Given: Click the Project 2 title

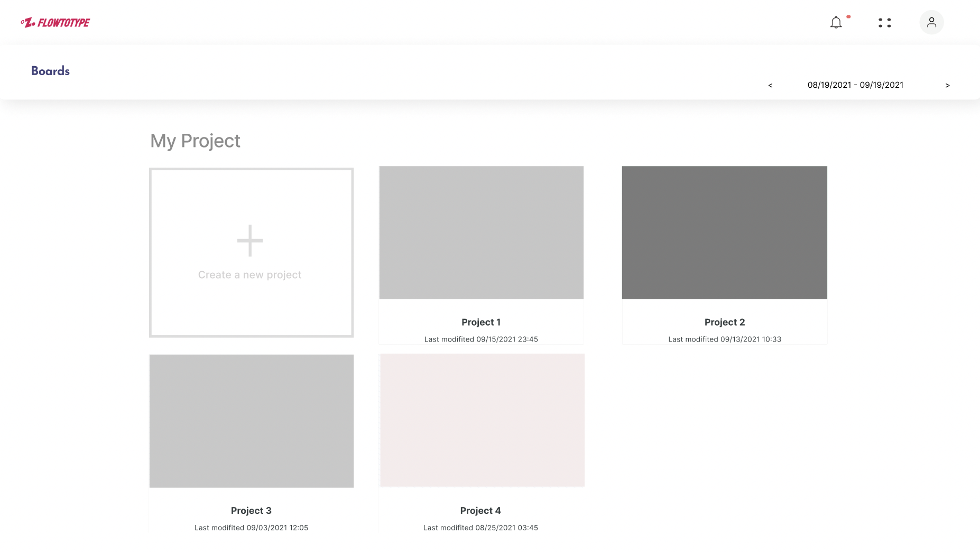Looking at the screenshot, I should point(725,322).
